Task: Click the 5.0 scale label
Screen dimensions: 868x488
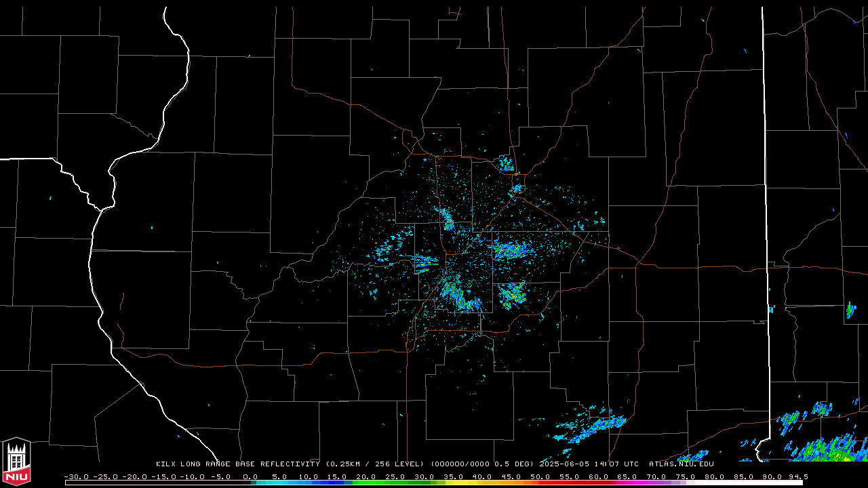Action: click(x=279, y=477)
